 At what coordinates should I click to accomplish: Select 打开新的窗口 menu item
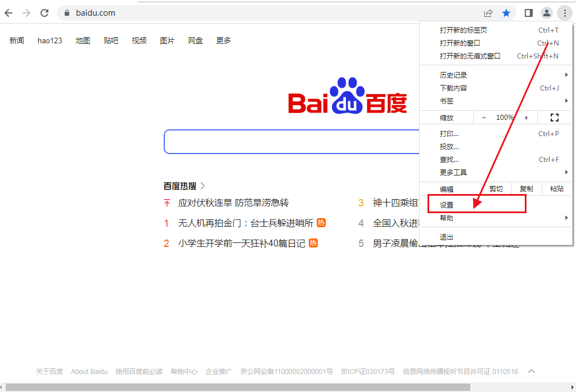(x=496, y=43)
